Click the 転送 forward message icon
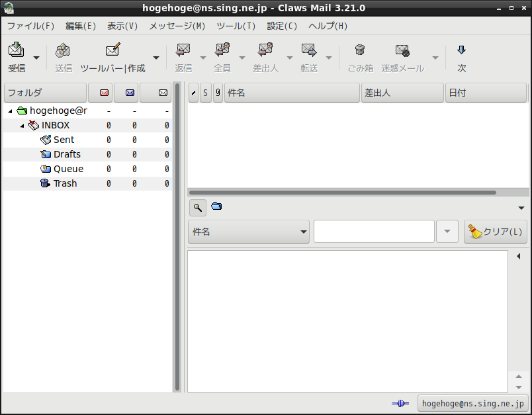This screenshot has height=415, width=532. (x=309, y=50)
